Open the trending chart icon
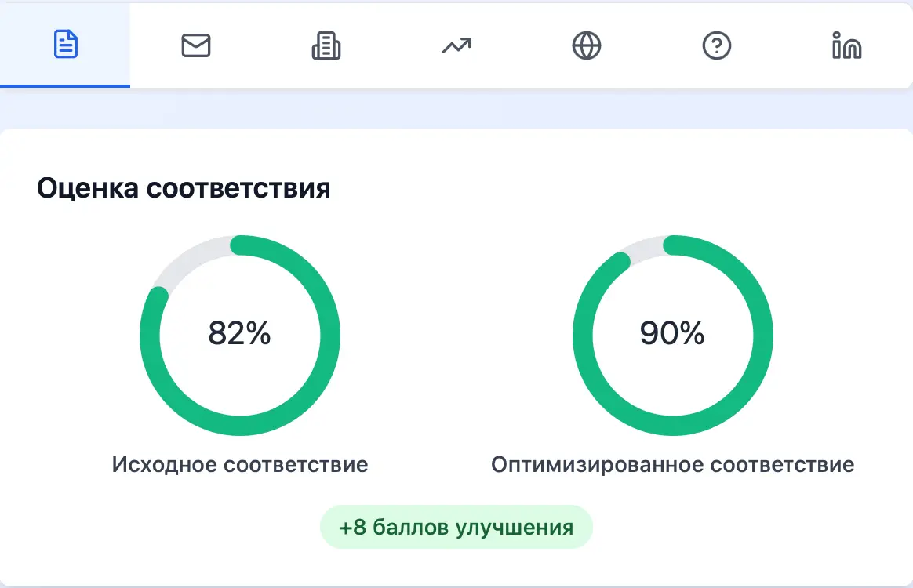 pyautogui.click(x=456, y=45)
